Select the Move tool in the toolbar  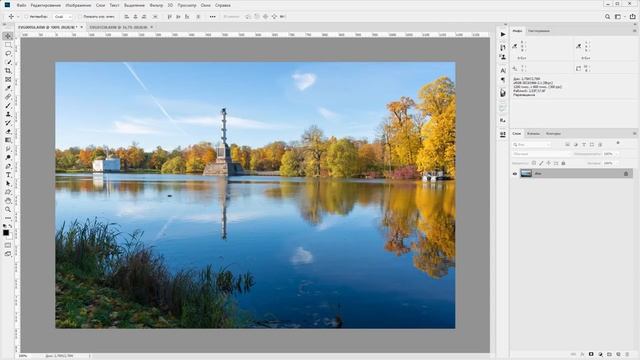[x=8, y=36]
